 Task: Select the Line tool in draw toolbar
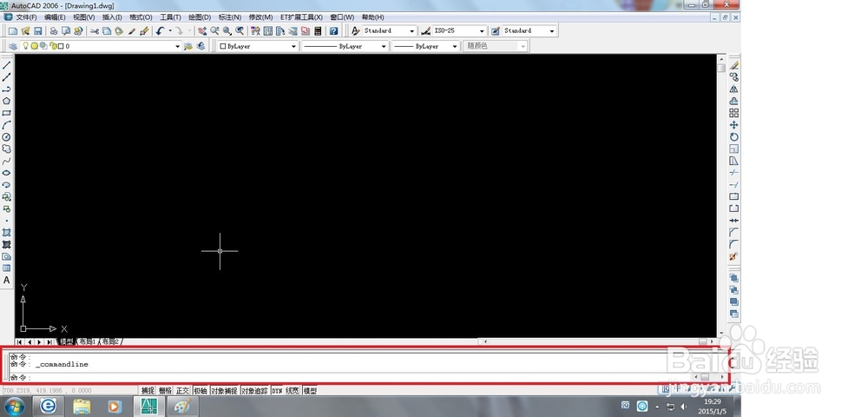pyautogui.click(x=7, y=65)
